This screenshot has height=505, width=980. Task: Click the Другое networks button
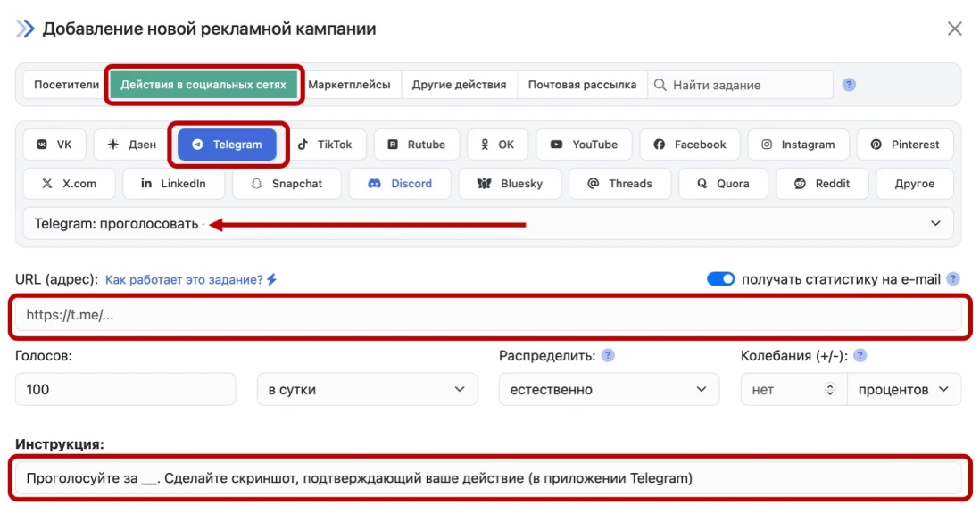tap(914, 184)
